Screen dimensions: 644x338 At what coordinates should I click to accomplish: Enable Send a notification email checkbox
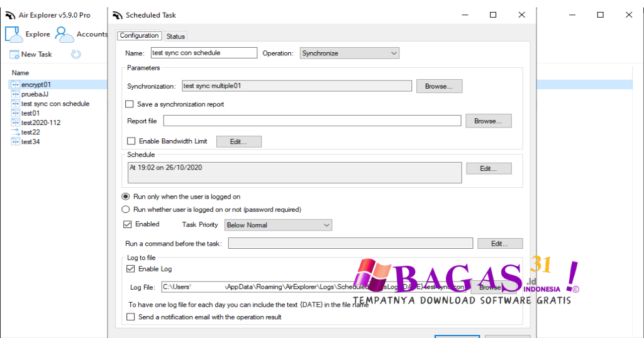point(131,317)
